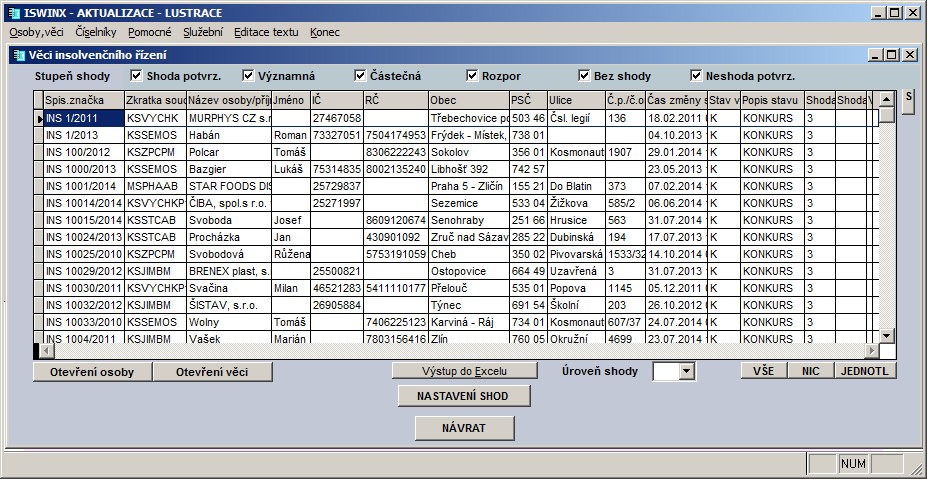Screen dimensions: 927x479
Task: Open the Editace textu menu
Action: (x=266, y=33)
